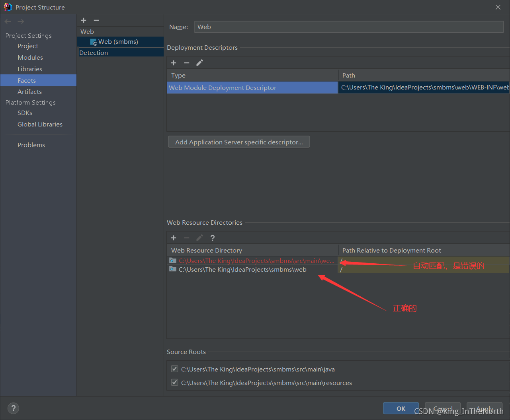Open Project settings page
Viewport: 510px width, 420px height.
coord(28,46)
